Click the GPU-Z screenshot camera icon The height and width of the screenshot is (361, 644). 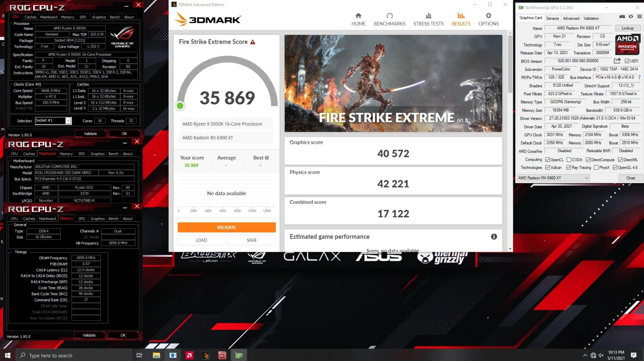(x=622, y=17)
